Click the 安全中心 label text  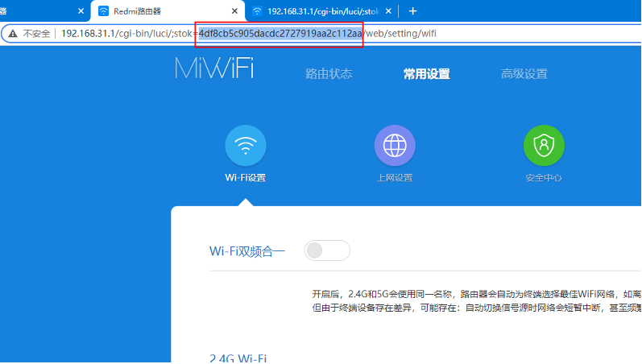[x=544, y=178]
